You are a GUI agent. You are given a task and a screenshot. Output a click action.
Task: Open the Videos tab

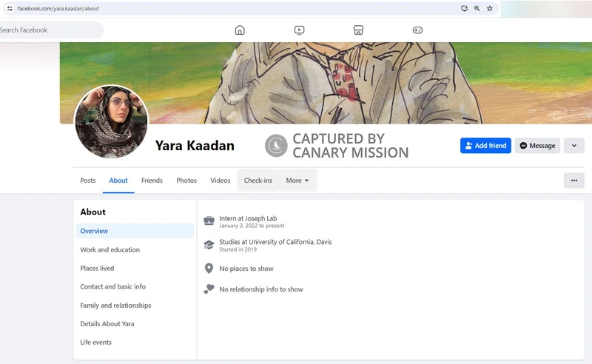pos(220,181)
